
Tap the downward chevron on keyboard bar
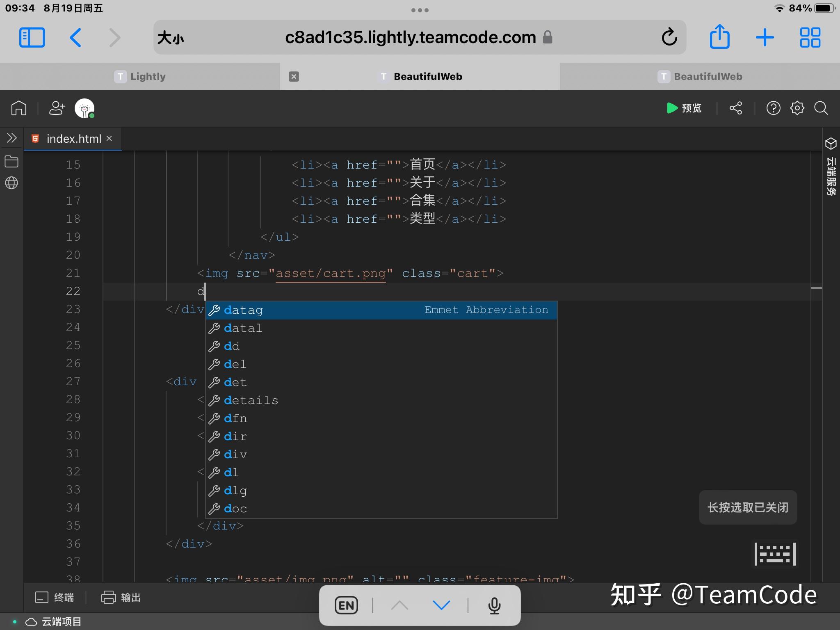[x=441, y=605]
